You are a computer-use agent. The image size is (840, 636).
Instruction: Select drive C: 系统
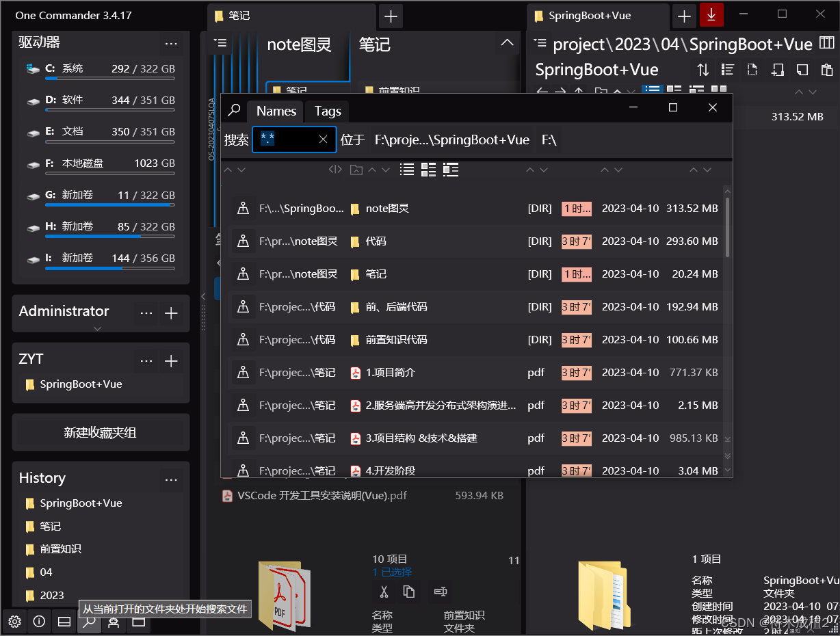click(x=101, y=70)
